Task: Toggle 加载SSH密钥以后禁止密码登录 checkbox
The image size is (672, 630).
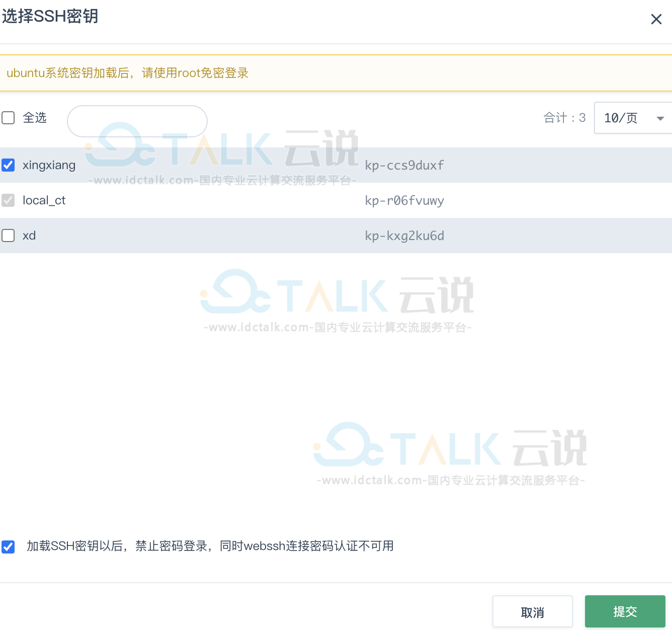Action: click(x=8, y=546)
